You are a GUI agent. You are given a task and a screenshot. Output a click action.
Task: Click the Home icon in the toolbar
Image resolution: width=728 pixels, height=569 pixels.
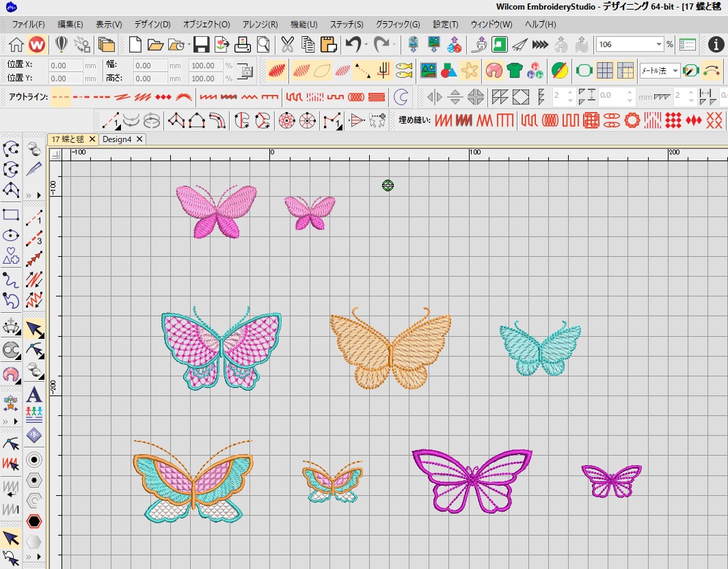coord(16,44)
